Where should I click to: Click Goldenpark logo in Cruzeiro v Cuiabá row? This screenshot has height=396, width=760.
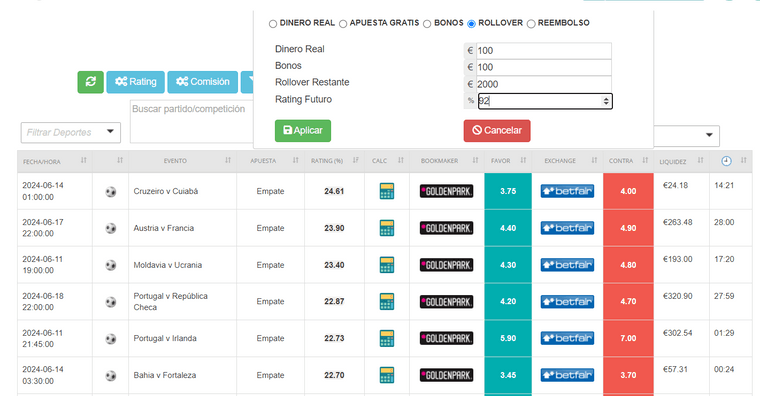pyautogui.click(x=446, y=191)
